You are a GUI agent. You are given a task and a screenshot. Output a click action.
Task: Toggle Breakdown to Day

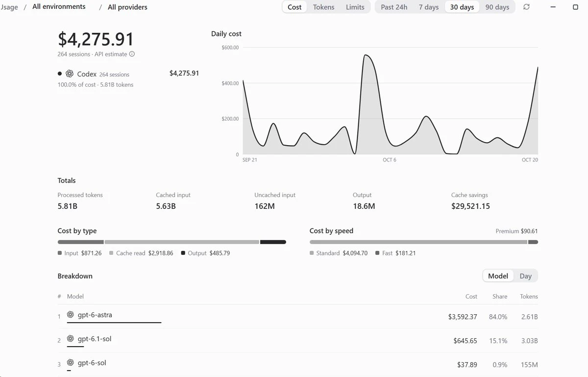tap(526, 276)
